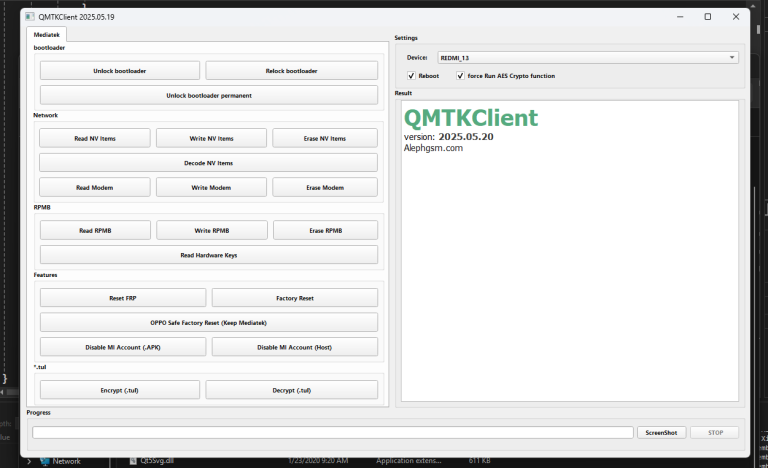Toggle force Run AES Crypto function checkbox
Screen dimensions: 768x468
coord(460,76)
